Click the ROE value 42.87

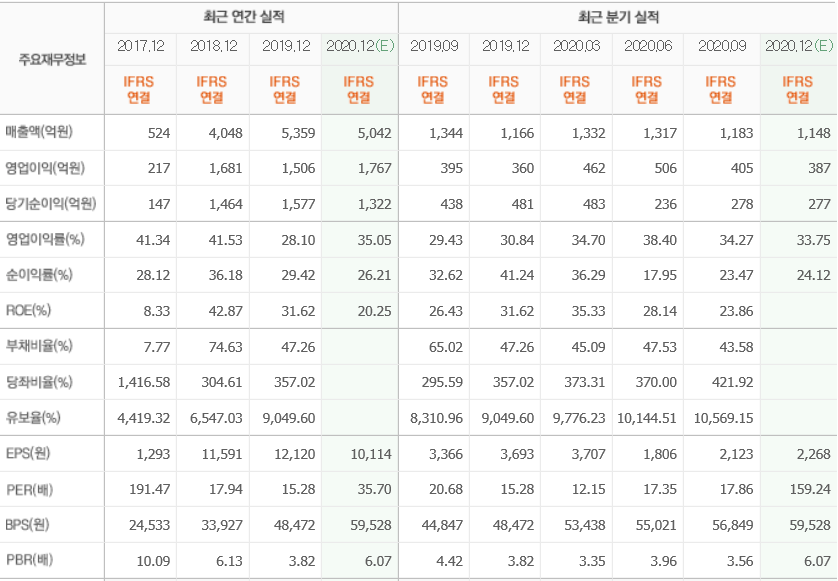pyautogui.click(x=226, y=311)
